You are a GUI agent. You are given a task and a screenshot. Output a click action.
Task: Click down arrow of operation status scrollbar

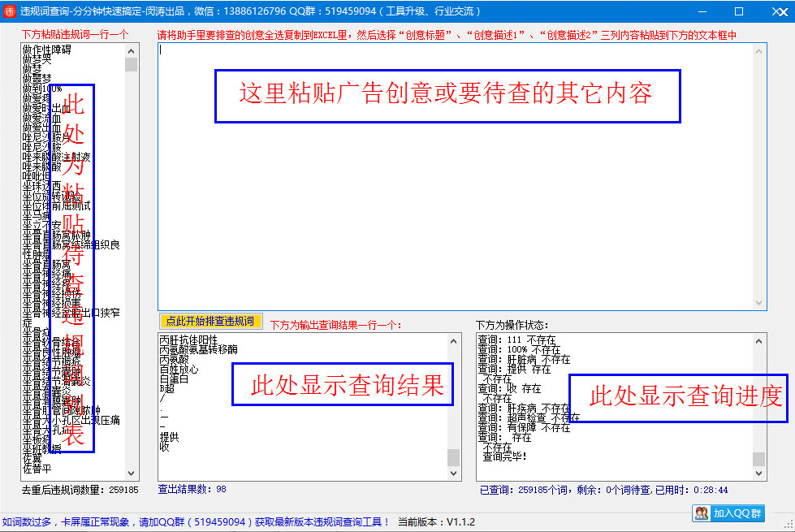tap(759, 474)
